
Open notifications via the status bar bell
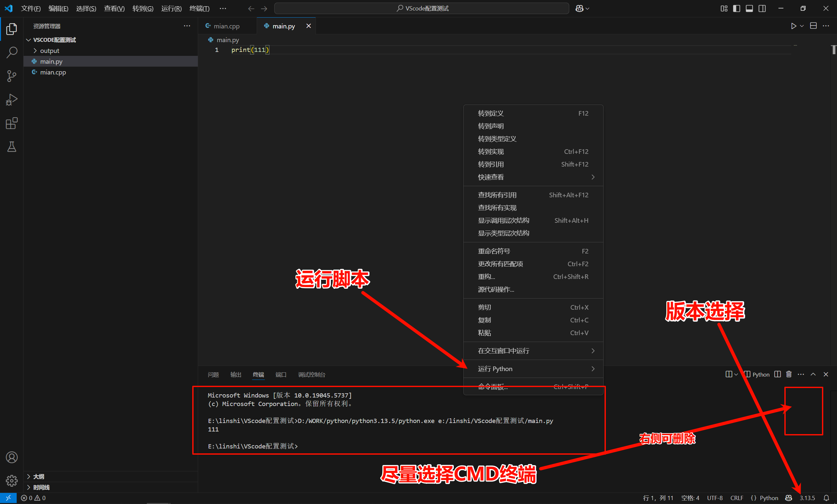(x=827, y=498)
